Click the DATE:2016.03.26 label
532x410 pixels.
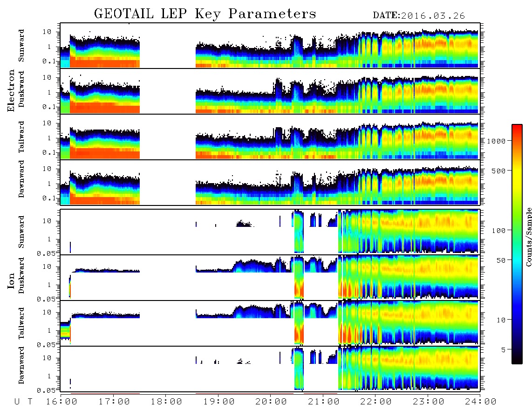pyautogui.click(x=419, y=16)
